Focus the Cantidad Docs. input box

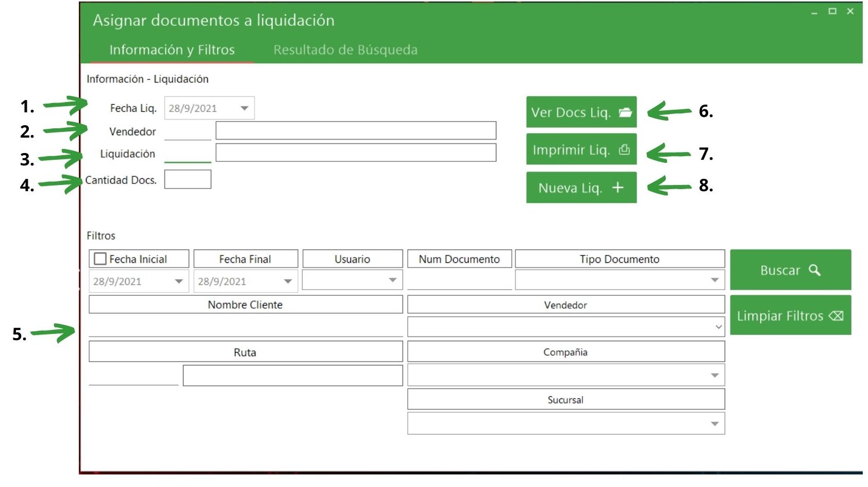coord(188,179)
